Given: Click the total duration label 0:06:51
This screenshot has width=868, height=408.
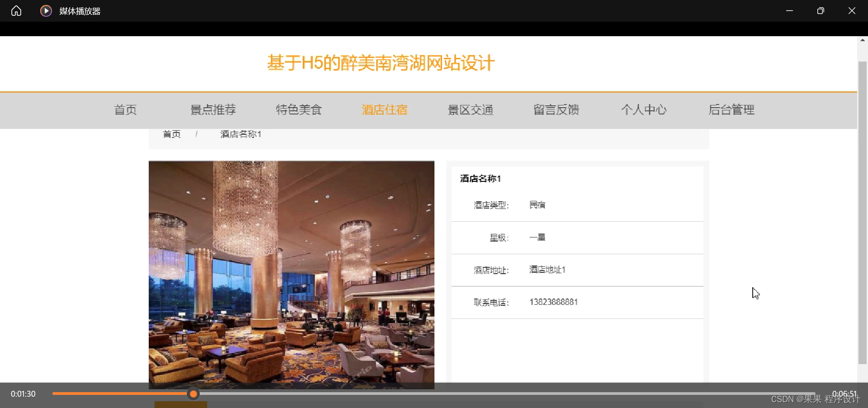Looking at the screenshot, I should [x=845, y=394].
